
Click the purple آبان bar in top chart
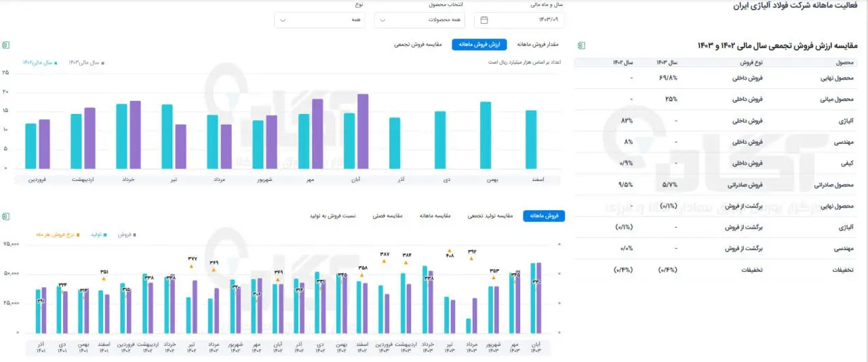coord(363,132)
